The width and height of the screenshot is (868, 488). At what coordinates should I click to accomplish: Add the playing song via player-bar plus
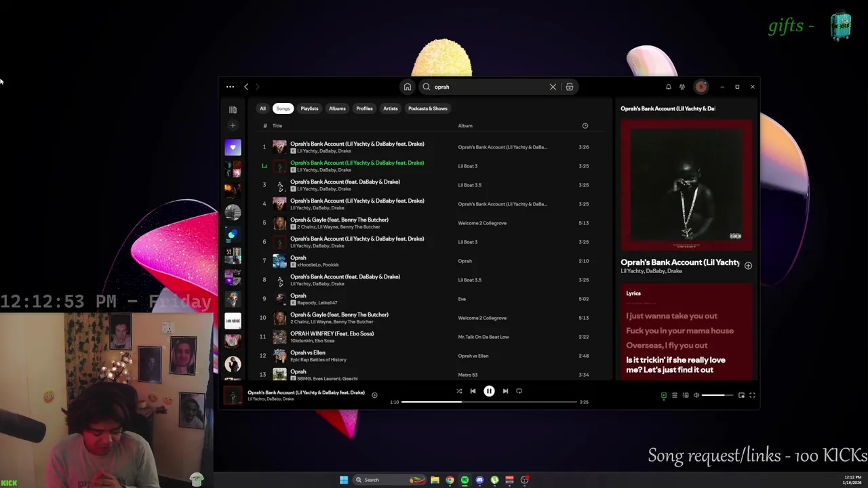tap(374, 395)
